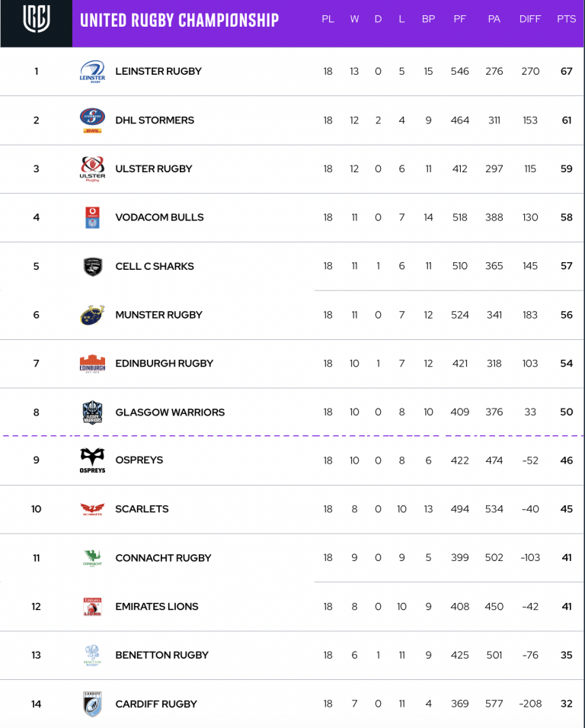Image resolution: width=585 pixels, height=728 pixels.
Task: Click the Vodacom Bulls team logo
Action: point(92,217)
